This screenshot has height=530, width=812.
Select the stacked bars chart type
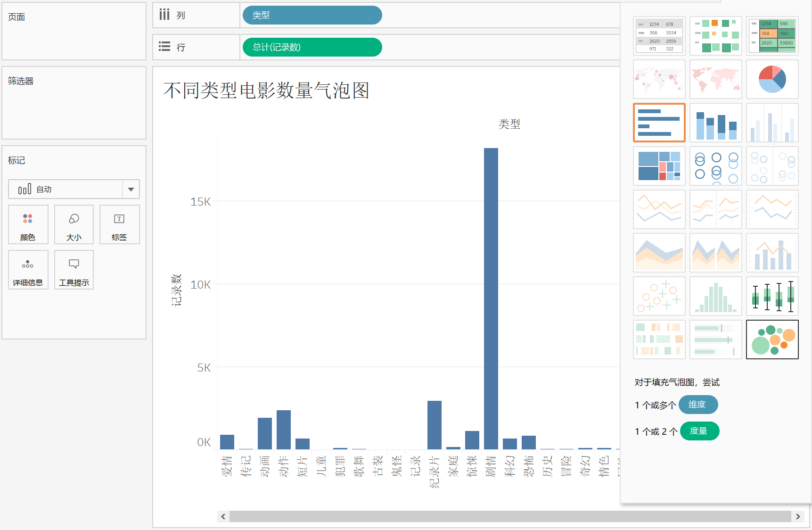[x=716, y=123]
